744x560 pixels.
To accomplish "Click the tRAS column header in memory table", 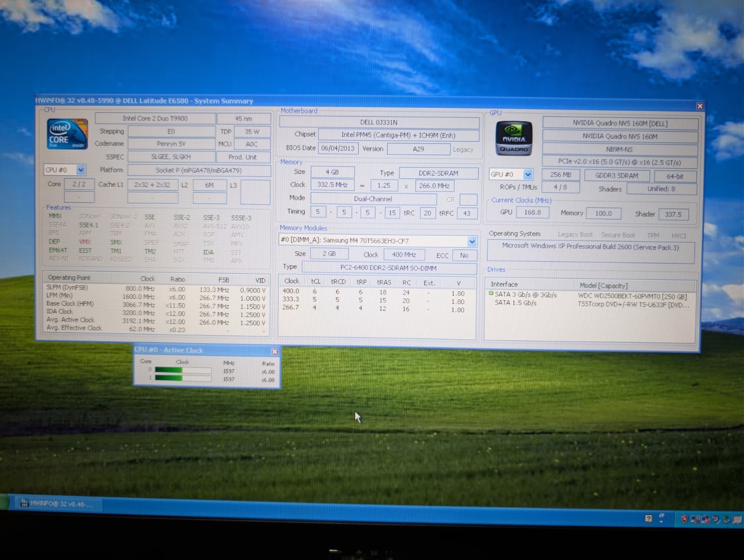I will (x=384, y=282).
